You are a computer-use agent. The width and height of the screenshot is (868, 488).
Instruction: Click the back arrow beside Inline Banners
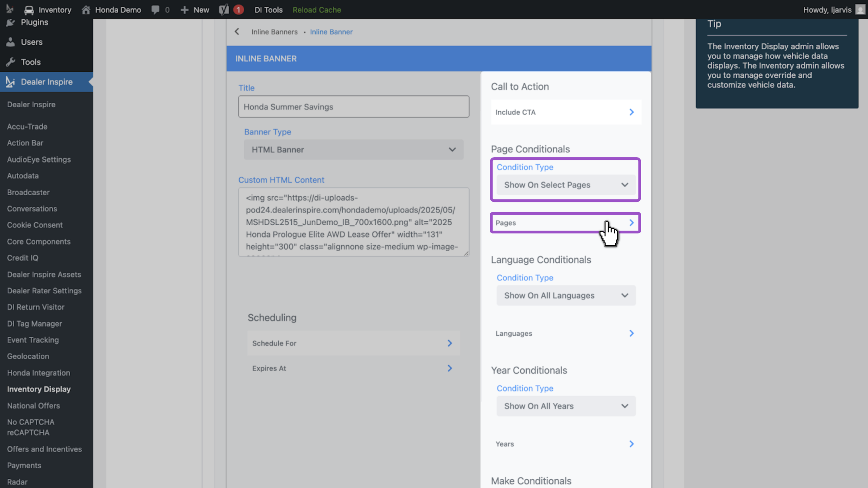tap(237, 32)
